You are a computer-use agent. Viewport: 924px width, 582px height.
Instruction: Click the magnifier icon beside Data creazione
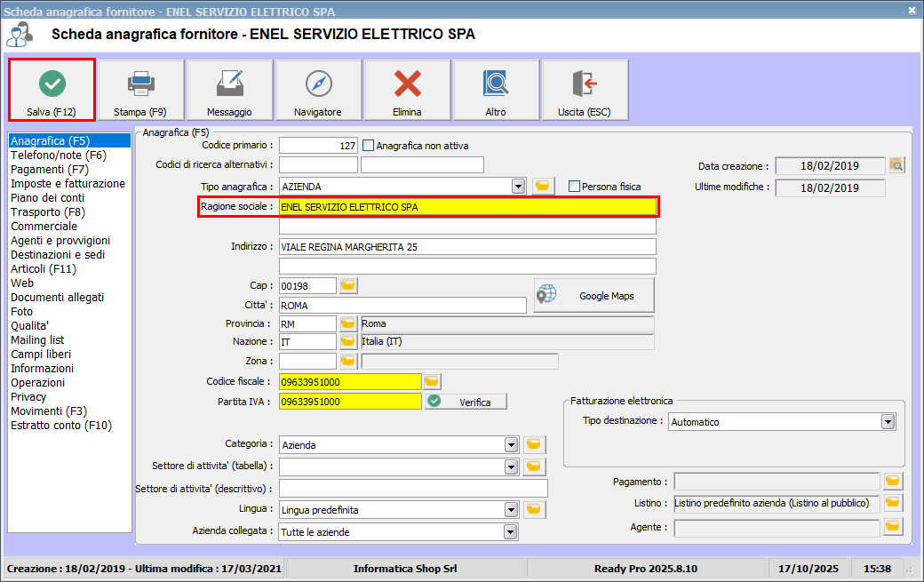(x=896, y=165)
